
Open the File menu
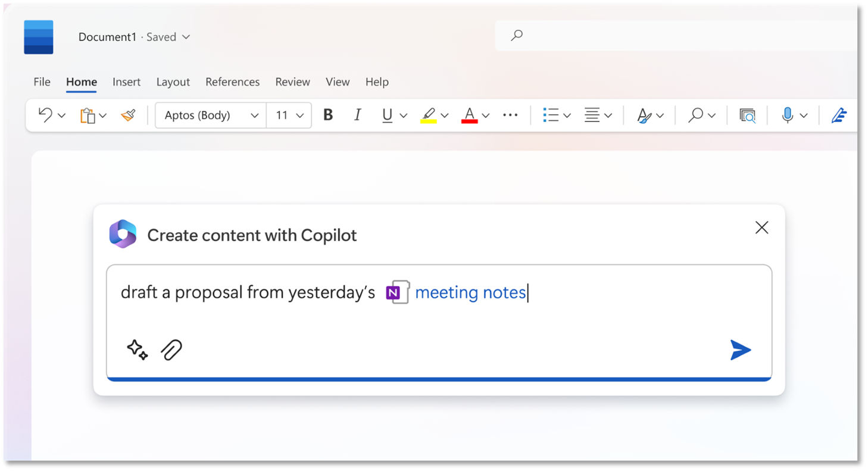point(42,82)
